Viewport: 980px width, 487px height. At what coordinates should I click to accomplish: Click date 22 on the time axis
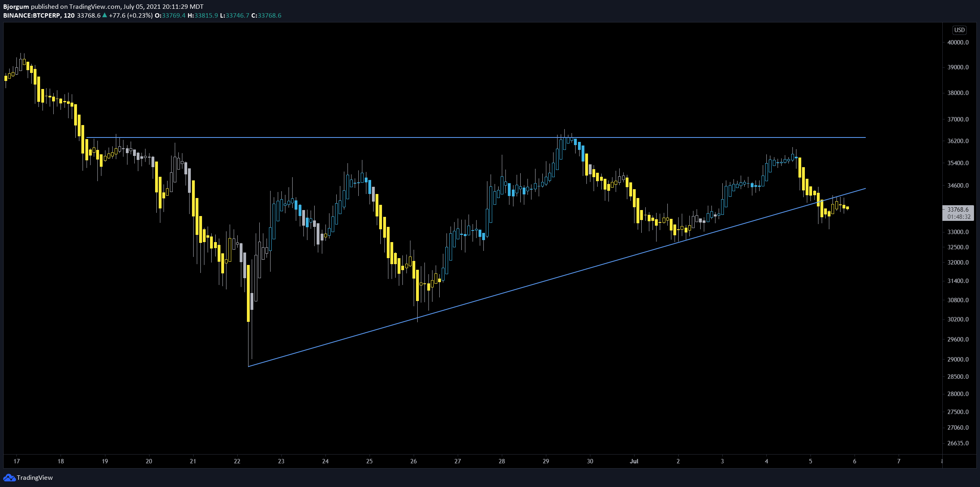pyautogui.click(x=237, y=461)
